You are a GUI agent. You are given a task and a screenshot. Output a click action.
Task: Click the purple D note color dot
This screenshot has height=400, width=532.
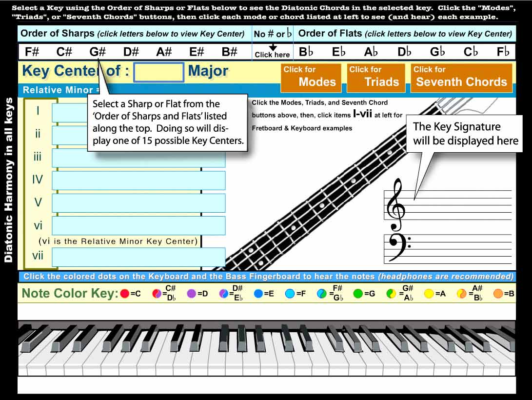(191, 295)
